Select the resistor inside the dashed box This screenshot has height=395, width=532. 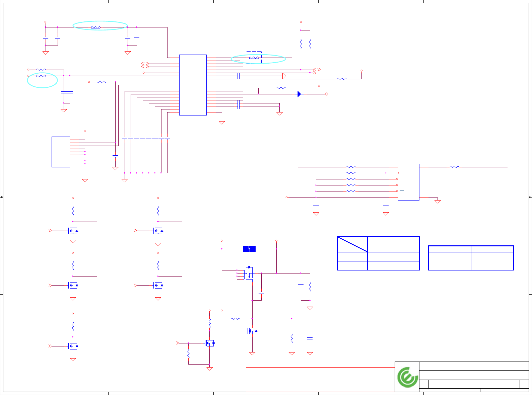click(254, 58)
